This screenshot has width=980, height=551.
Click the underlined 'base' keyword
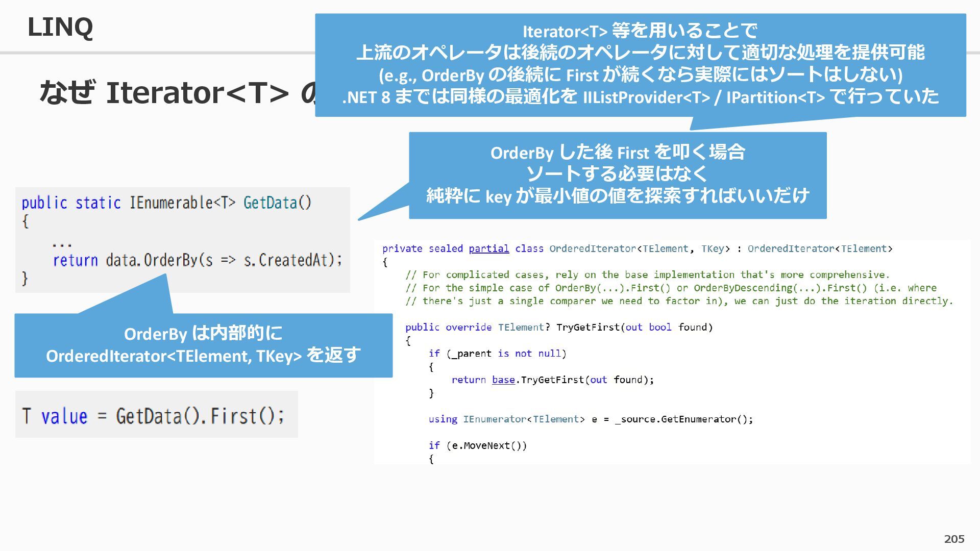(503, 380)
